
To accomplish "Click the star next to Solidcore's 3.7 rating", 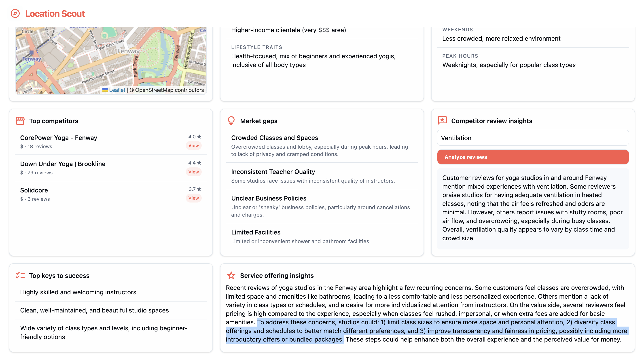I will (x=199, y=189).
